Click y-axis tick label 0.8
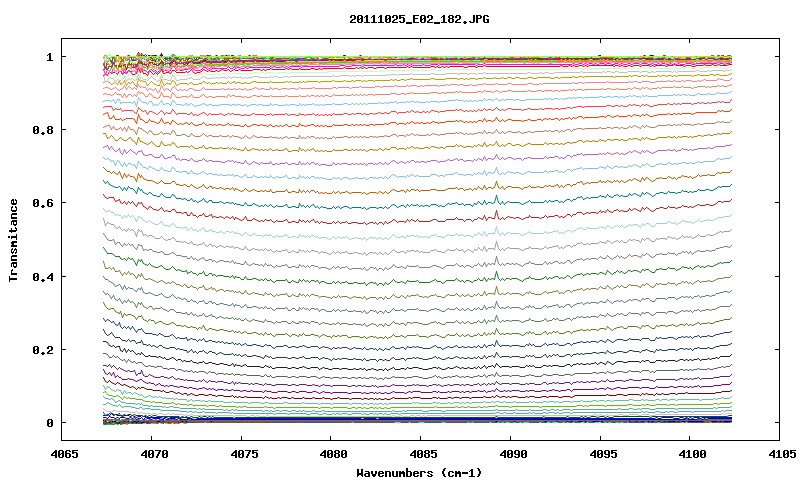Screen dimensions: 800x480 (x=43, y=130)
